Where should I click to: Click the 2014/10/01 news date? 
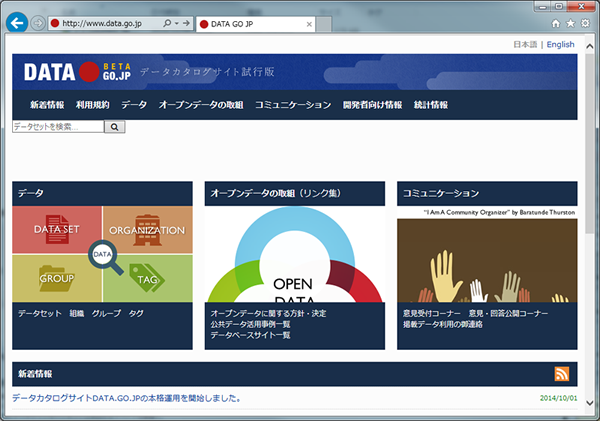[x=558, y=398]
